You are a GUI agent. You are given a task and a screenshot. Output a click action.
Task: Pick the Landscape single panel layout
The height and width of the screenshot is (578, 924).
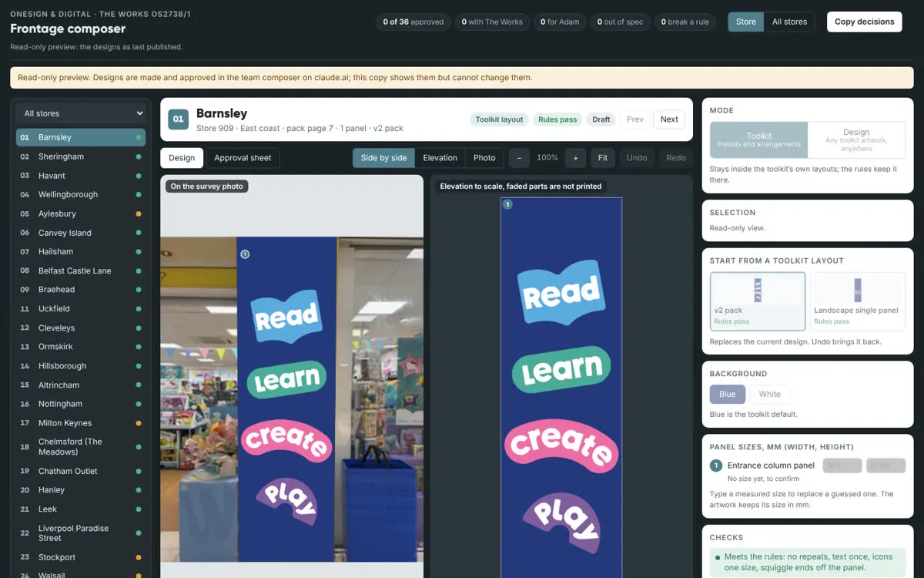pyautogui.click(x=858, y=301)
